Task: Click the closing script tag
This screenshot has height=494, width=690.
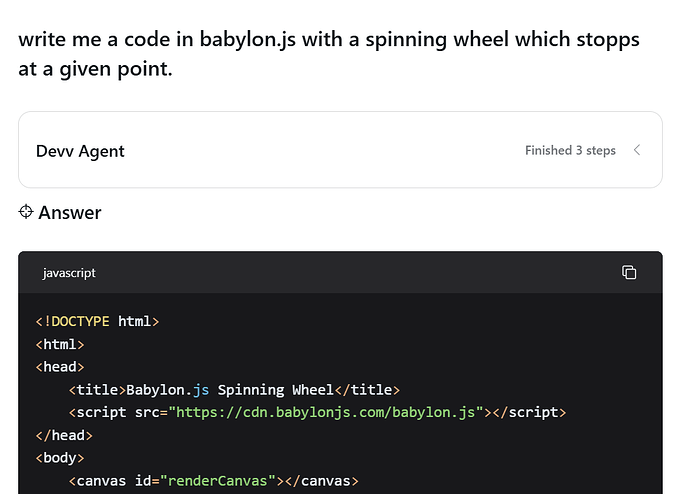Action: (x=529, y=412)
